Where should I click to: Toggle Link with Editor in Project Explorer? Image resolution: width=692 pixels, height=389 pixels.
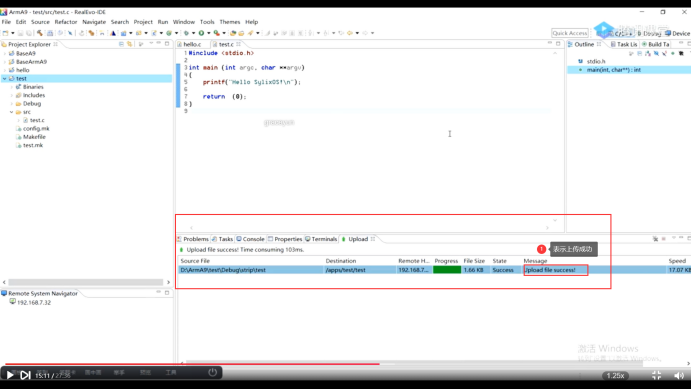[x=129, y=44]
